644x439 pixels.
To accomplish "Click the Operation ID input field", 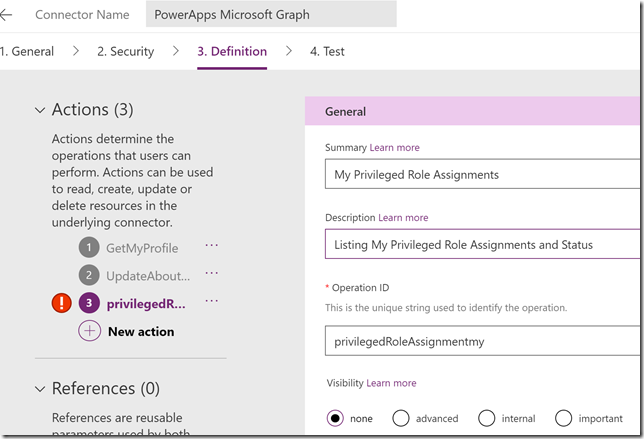I will click(483, 341).
